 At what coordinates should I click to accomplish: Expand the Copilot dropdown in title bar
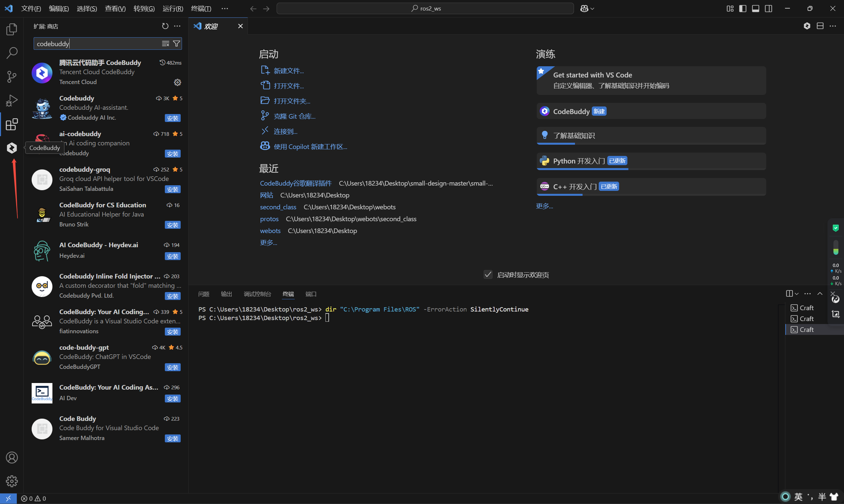[x=592, y=9]
